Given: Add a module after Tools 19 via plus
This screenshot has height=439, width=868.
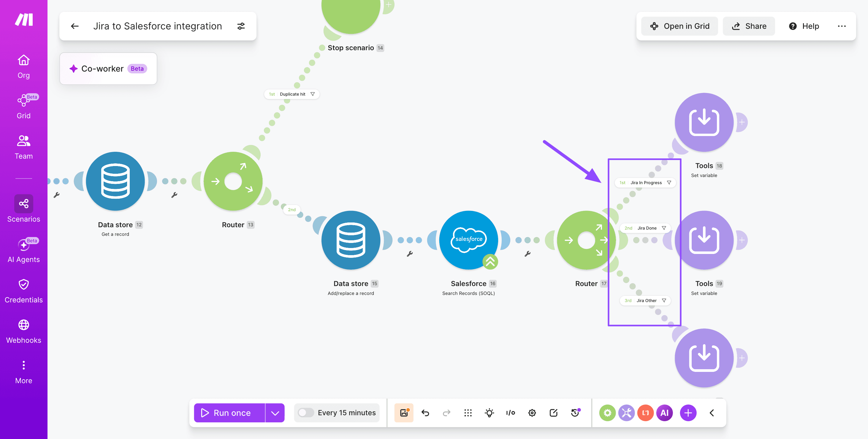Looking at the screenshot, I should pyautogui.click(x=742, y=240).
